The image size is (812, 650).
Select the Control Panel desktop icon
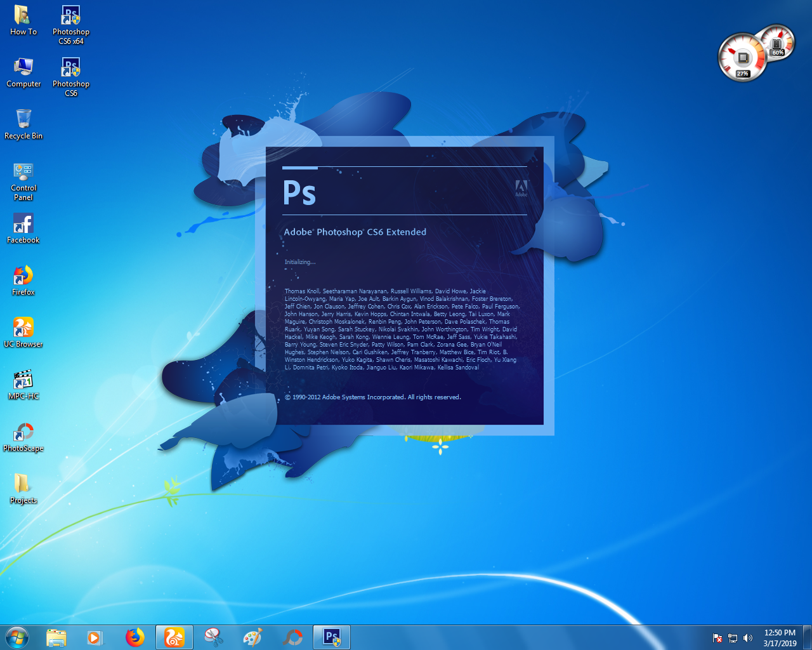pos(23,182)
